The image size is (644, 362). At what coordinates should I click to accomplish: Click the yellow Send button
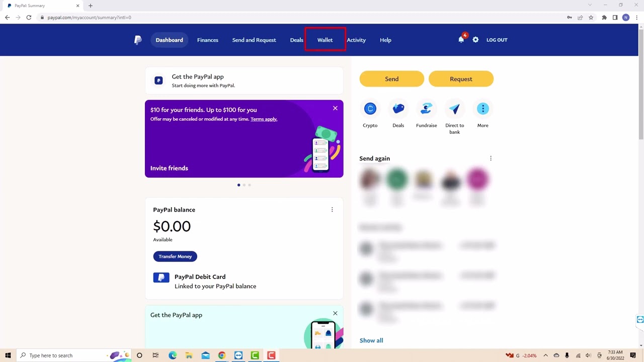pos(392,79)
